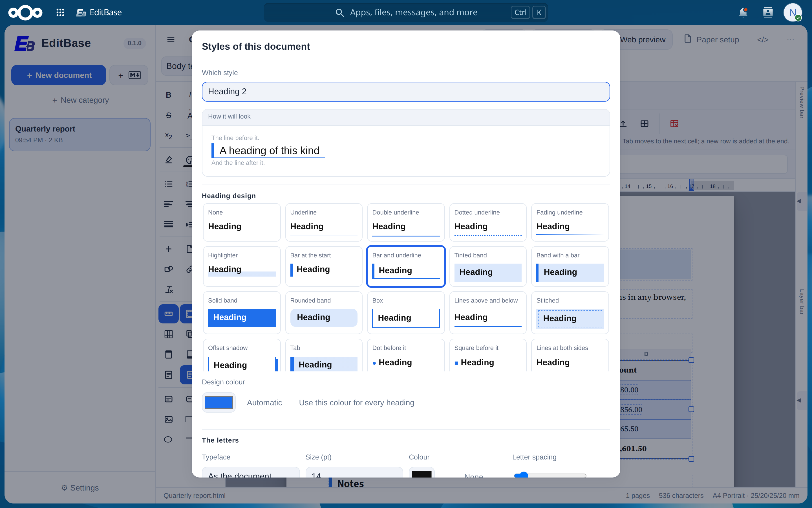Select the Tinted band heading design
This screenshot has width=812, height=508.
[488, 266]
